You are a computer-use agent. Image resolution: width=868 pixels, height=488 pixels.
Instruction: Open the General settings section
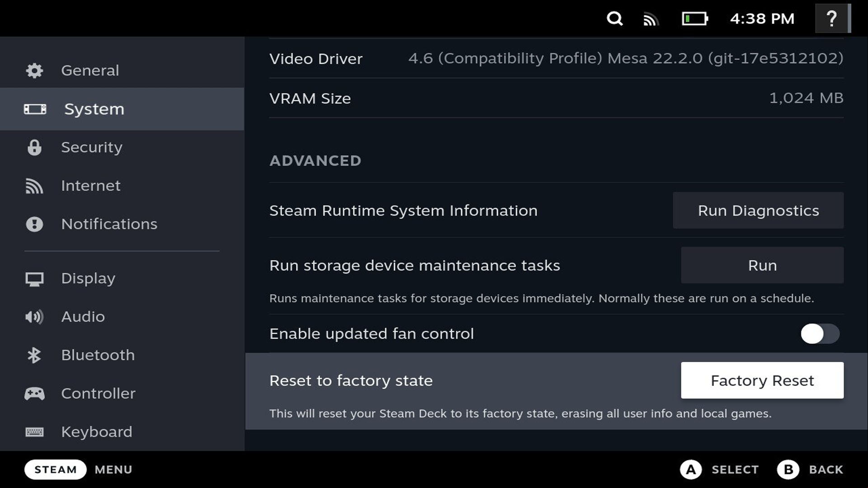(x=122, y=70)
